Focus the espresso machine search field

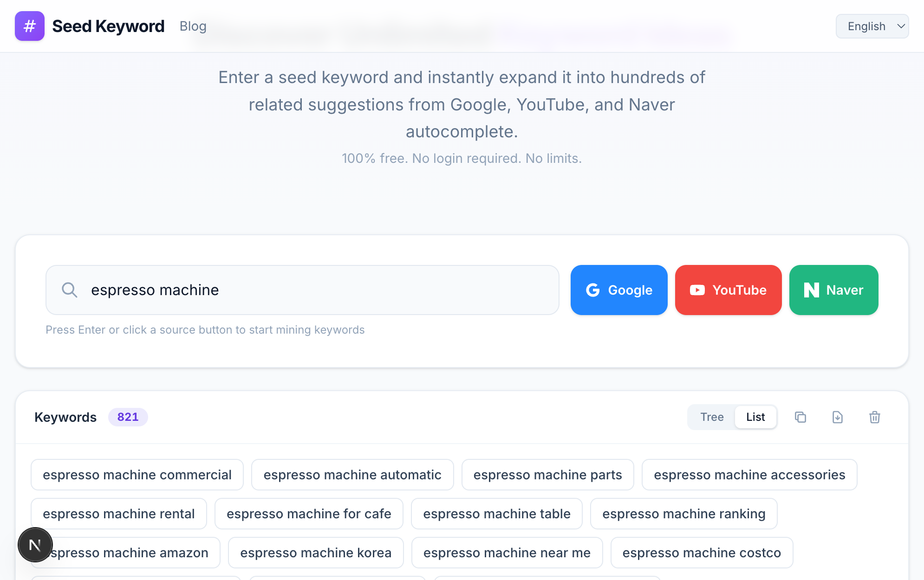[x=302, y=290]
